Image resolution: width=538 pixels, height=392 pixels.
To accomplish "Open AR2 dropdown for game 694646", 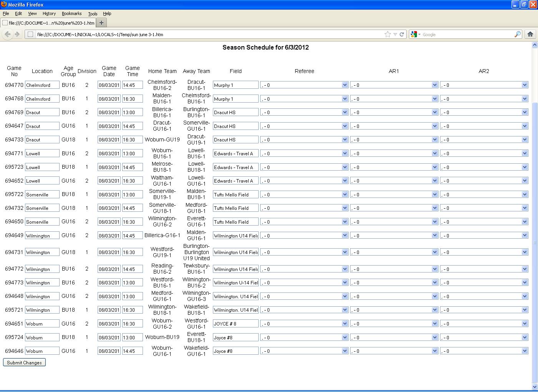I will tap(484, 351).
